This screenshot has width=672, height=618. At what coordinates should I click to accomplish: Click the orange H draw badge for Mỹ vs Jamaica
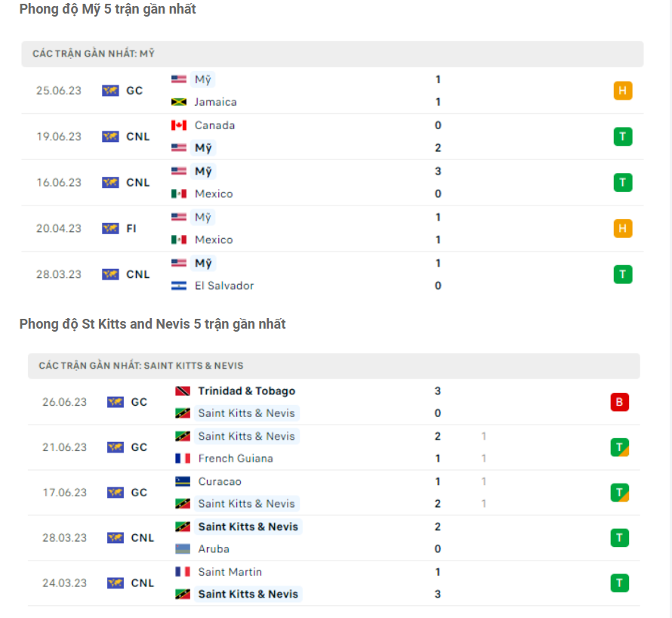623,90
